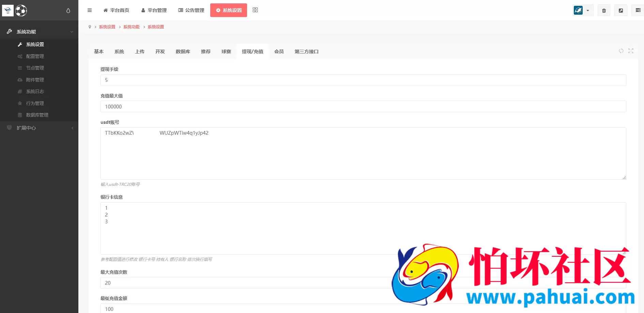
Task: Toggle the sidebar hamburger menu icon
Action: [x=90, y=10]
